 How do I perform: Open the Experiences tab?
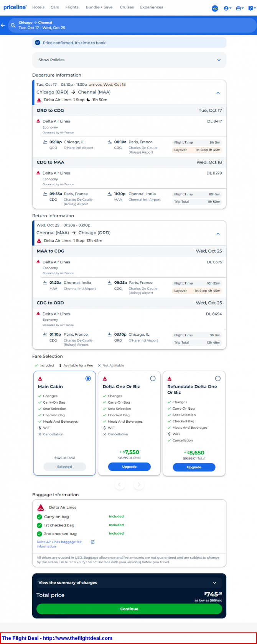coord(152,7)
